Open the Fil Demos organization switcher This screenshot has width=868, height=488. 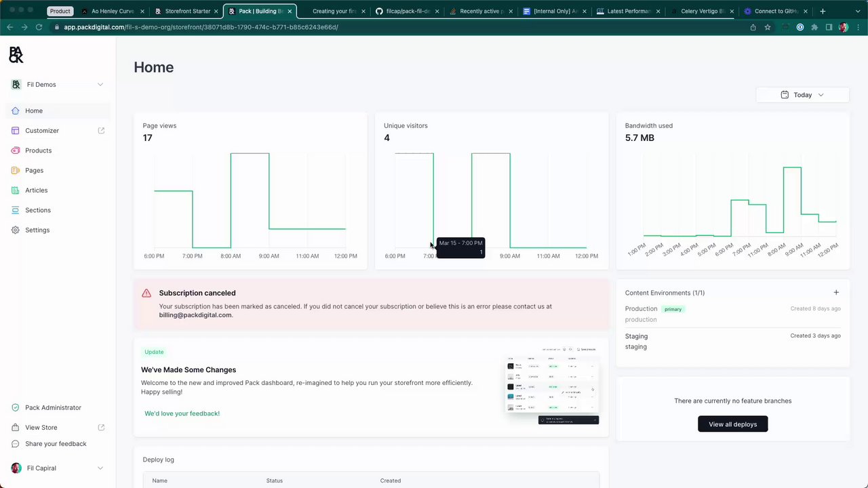click(x=58, y=85)
